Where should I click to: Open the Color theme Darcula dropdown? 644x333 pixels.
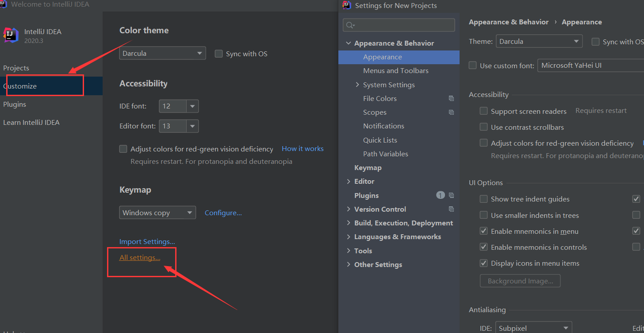163,53
